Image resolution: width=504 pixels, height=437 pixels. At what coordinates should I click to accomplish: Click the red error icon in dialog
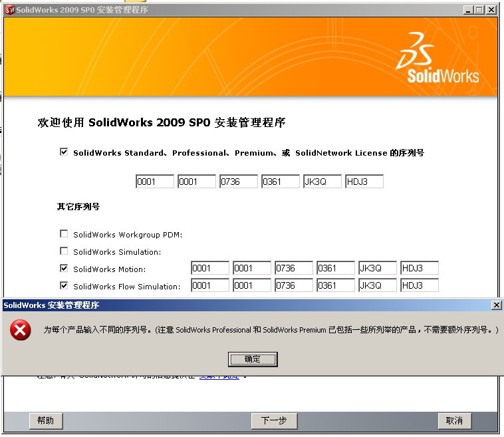pos(20,330)
